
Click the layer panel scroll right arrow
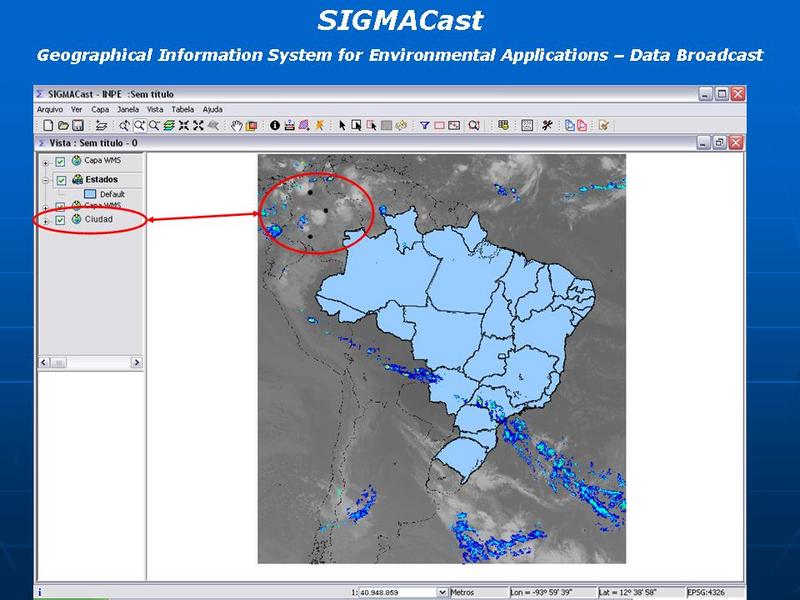(136, 362)
